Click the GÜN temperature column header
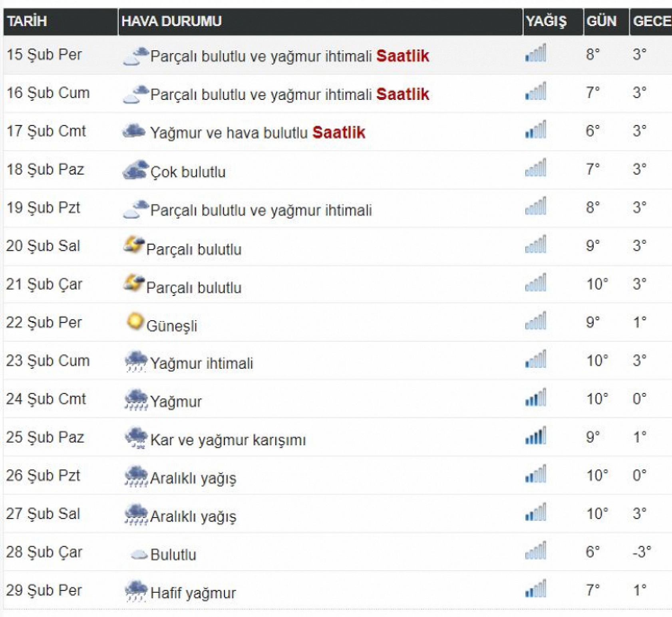 [x=601, y=21]
